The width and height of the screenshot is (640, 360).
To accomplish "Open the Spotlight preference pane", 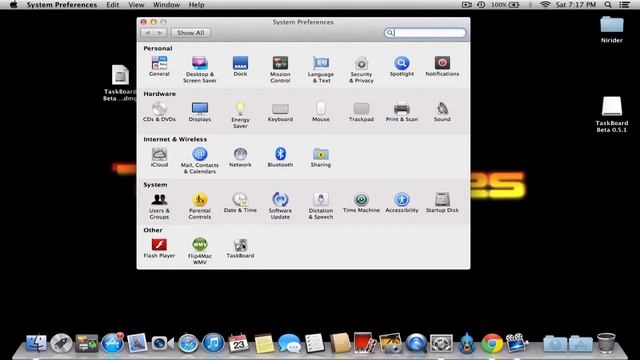I will click(x=402, y=66).
